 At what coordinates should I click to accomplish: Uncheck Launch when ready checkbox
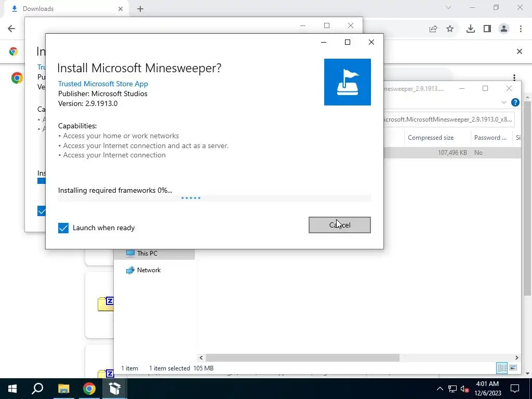[63, 228]
